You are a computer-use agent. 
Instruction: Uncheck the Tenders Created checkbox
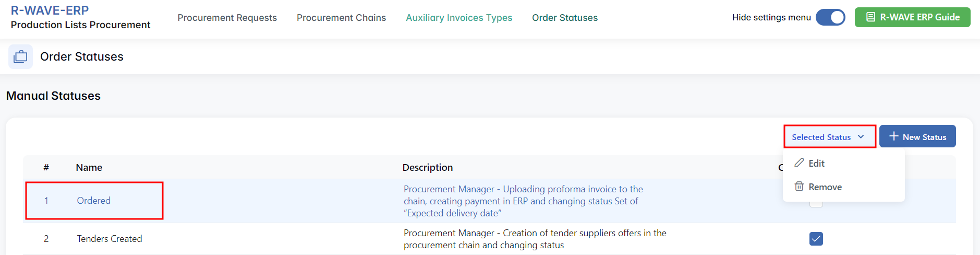(816, 239)
